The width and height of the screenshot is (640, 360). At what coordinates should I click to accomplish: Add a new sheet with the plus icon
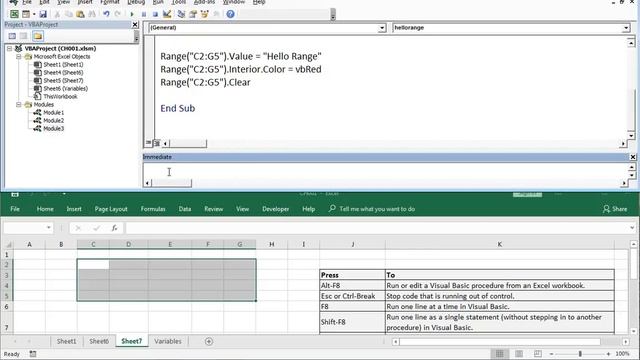point(209,341)
